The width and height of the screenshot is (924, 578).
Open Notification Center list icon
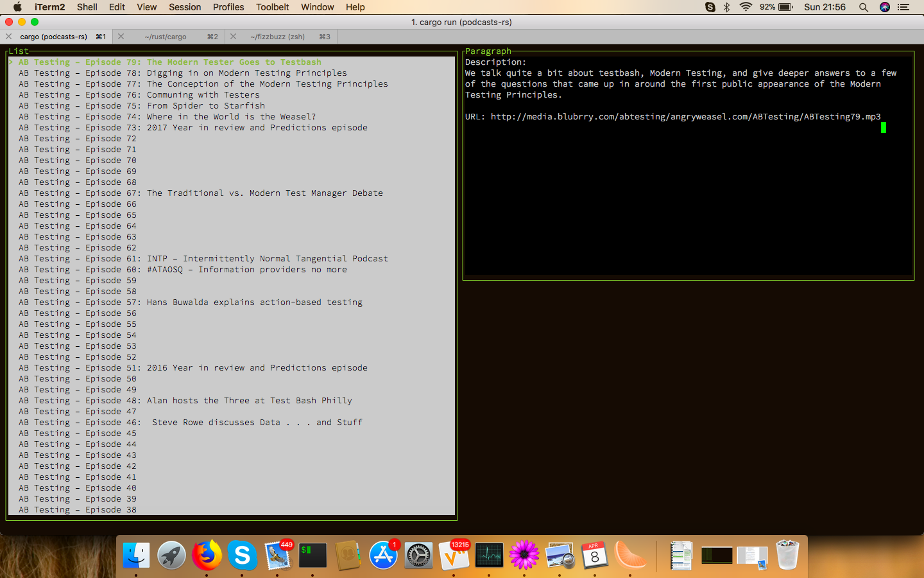[x=904, y=7]
